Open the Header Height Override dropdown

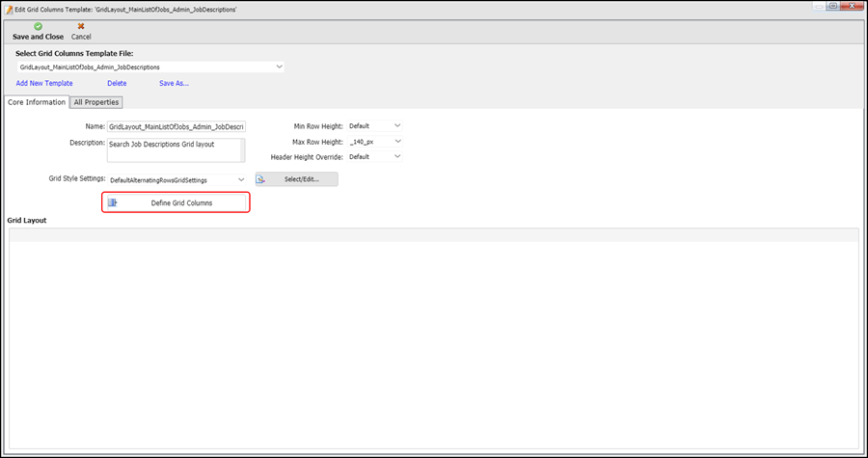pos(396,156)
